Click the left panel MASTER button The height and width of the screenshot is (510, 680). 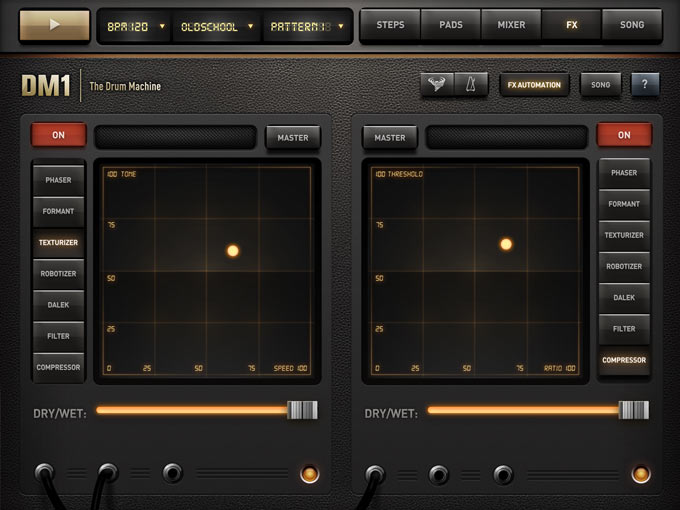click(293, 137)
